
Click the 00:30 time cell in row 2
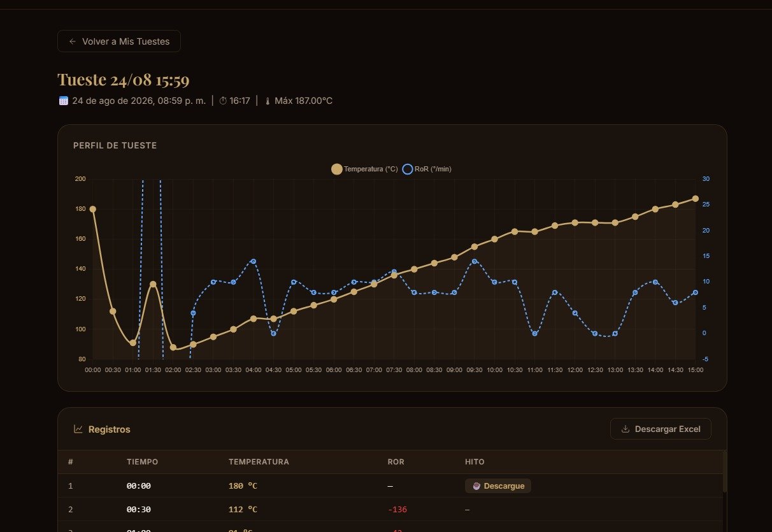coord(139,509)
